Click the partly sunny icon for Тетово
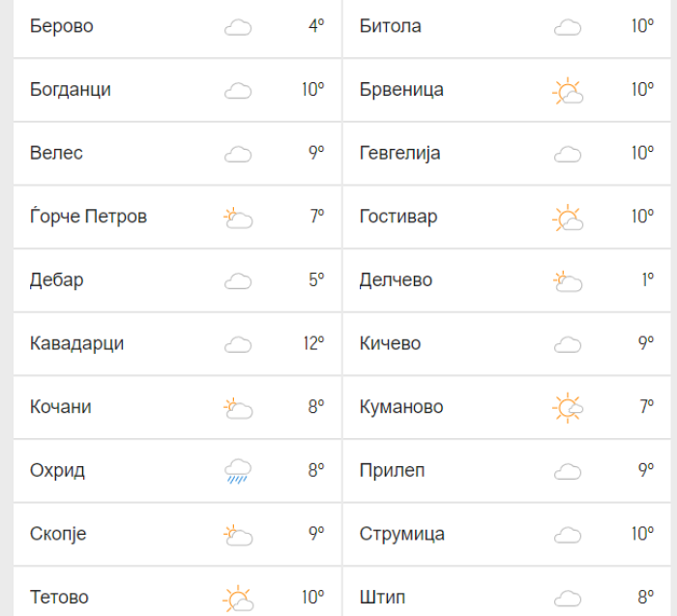 238,599
